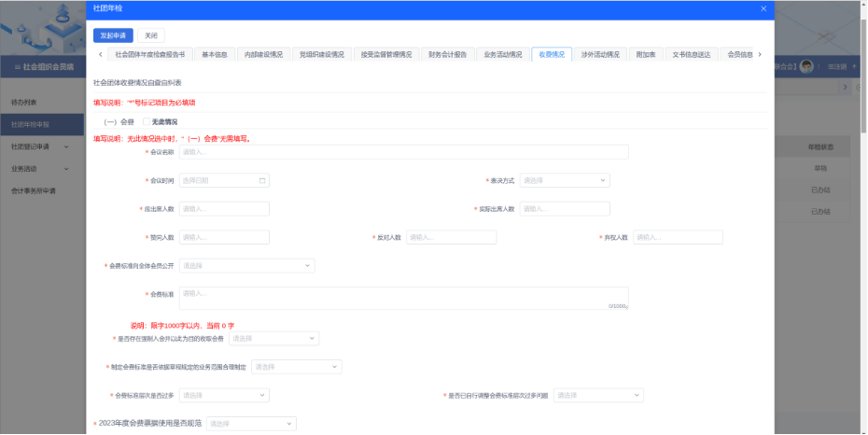Close the 社团年检 dialog with X icon
The image size is (868, 435).
(763, 8)
